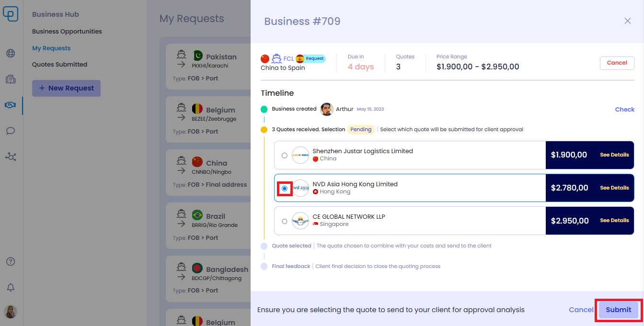Click the yellow Quotes received timeline dot
644x326 pixels.
[264, 129]
